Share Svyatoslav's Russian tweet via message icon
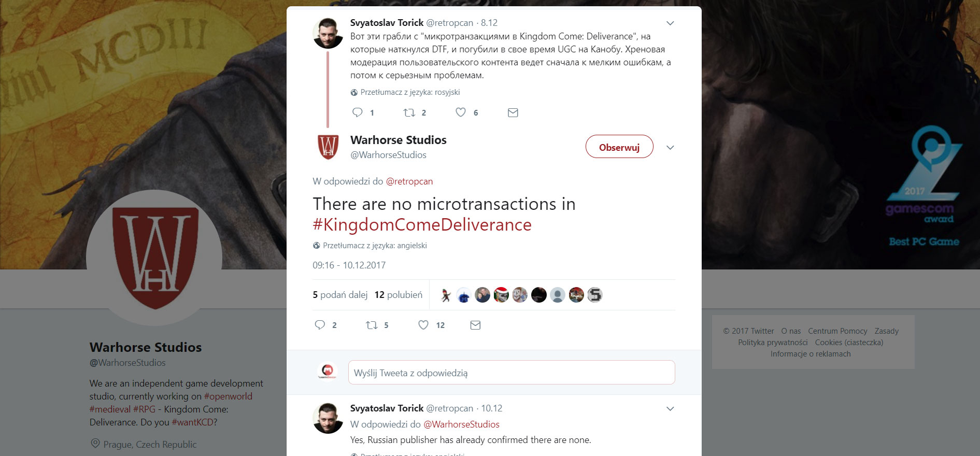The width and height of the screenshot is (980, 456). 513,112
